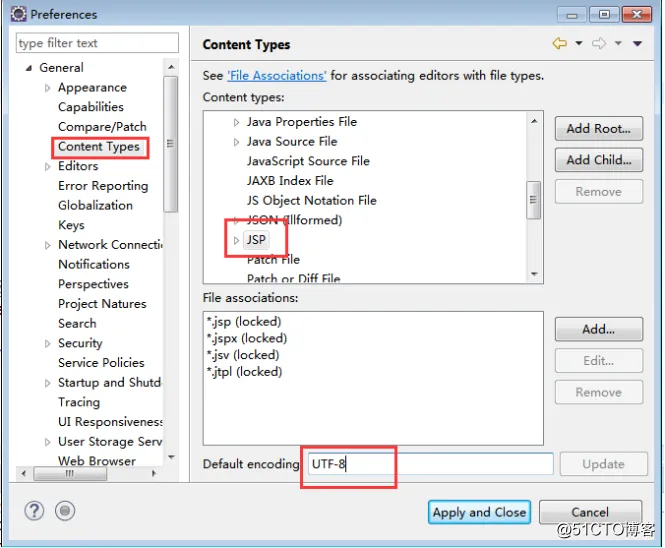Select JAXB Index File content type
Image resolution: width=665 pixels, height=548 pixels.
pos(290,181)
